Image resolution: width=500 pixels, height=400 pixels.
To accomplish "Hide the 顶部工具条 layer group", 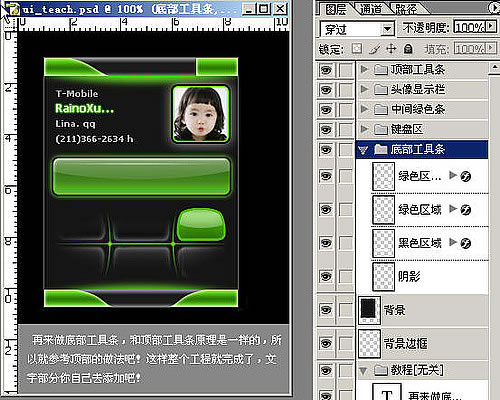I will pos(326,70).
